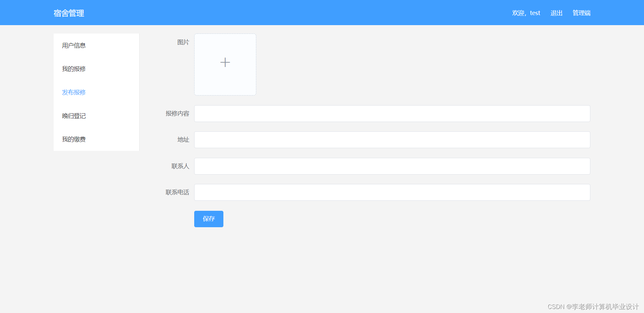Image resolution: width=644 pixels, height=313 pixels.
Task: Click the 联系人 input field
Action: 392,166
